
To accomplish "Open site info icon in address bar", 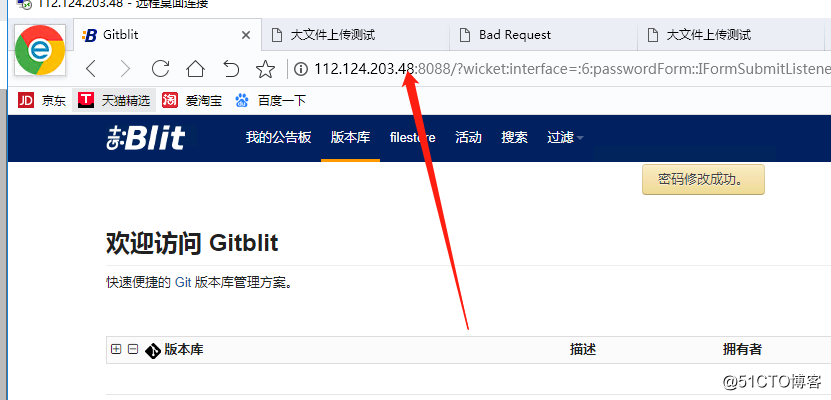I will 300,69.
